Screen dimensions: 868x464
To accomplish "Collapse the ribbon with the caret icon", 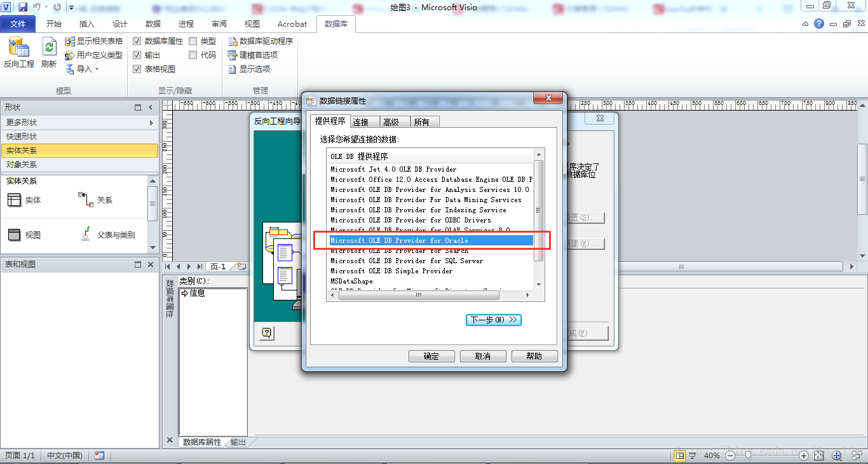I will click(806, 24).
